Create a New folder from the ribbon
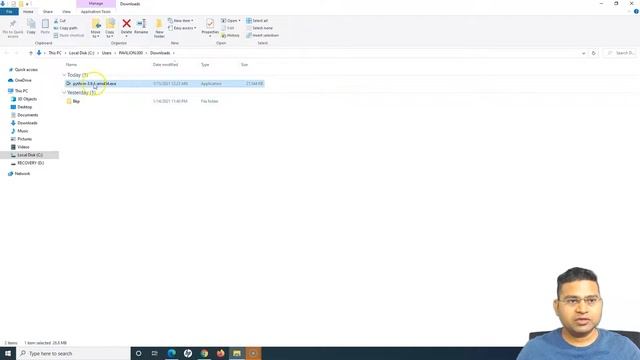The image size is (640, 360). pos(159,29)
